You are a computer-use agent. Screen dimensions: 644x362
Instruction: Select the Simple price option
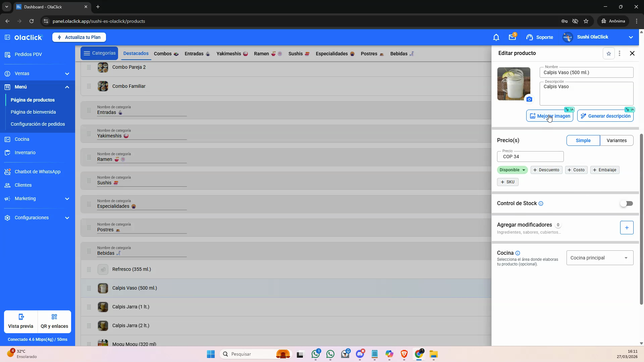tap(583, 140)
